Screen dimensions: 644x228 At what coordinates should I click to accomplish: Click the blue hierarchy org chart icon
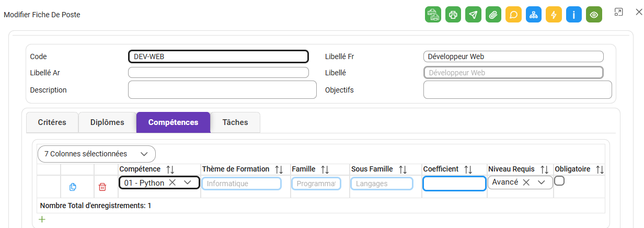(x=533, y=15)
